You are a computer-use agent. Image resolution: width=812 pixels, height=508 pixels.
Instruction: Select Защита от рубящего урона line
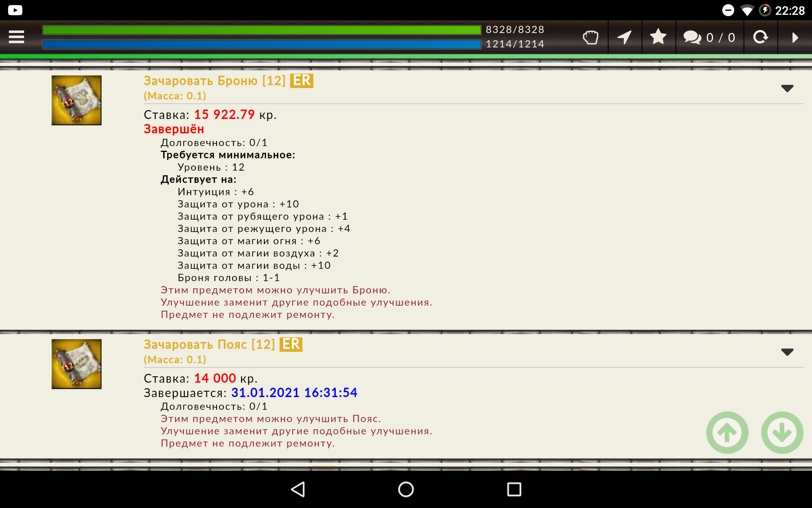263,216
